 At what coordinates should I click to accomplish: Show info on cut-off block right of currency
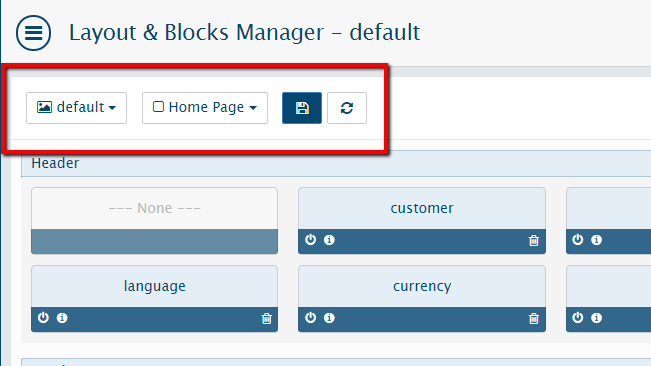click(597, 318)
